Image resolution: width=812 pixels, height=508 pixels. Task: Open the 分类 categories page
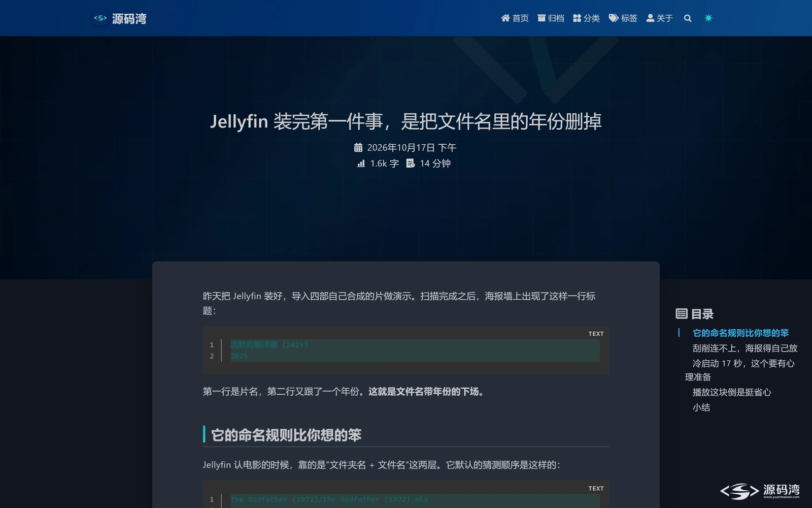[x=586, y=18]
